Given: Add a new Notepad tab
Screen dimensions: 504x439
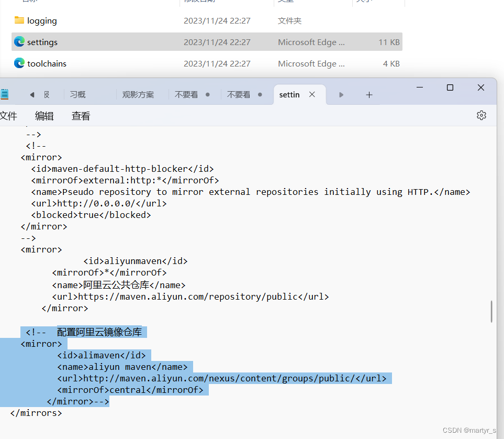Looking at the screenshot, I should (369, 95).
